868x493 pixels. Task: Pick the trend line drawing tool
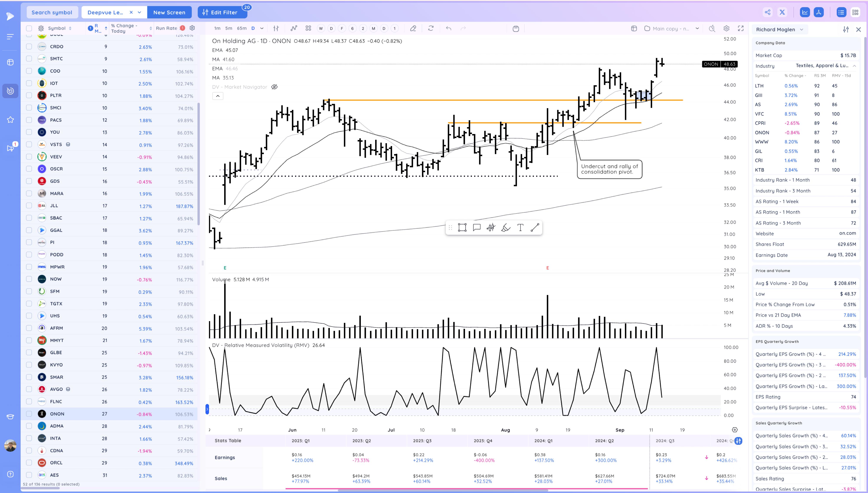pyautogui.click(x=535, y=228)
